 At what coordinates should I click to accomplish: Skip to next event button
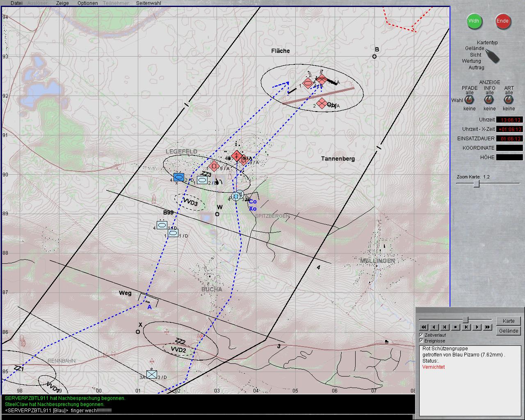click(x=466, y=327)
